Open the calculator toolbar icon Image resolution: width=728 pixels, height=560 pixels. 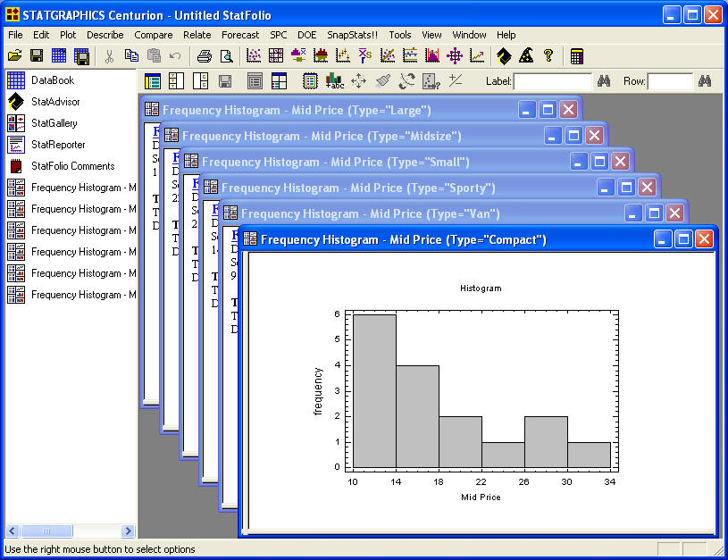click(577, 56)
